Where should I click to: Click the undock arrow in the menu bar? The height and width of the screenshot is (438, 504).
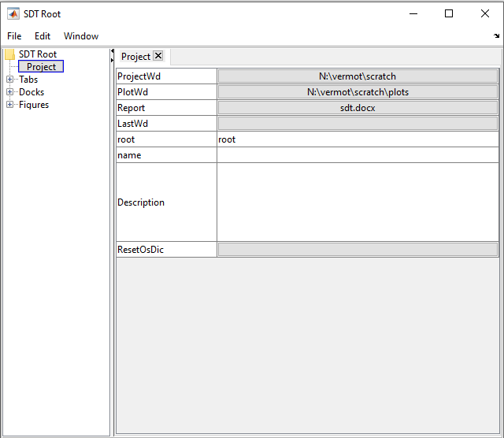click(495, 36)
